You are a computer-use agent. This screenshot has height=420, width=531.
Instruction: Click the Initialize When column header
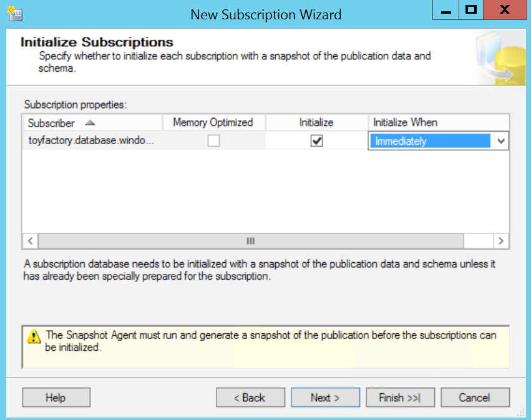(405, 122)
